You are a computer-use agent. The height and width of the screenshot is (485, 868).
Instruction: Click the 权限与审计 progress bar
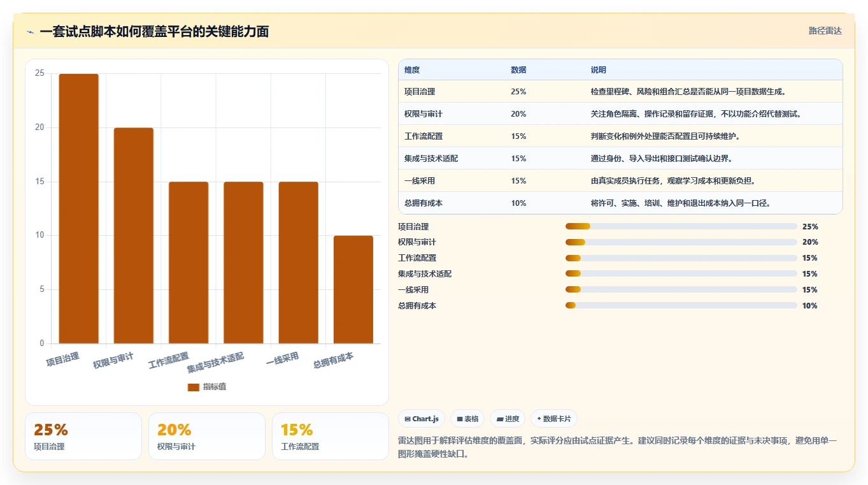[x=681, y=242]
